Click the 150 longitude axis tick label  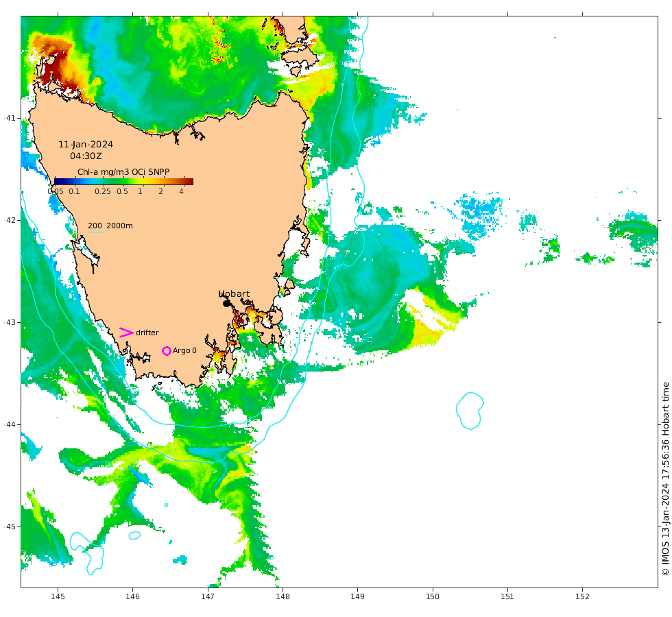click(x=432, y=596)
